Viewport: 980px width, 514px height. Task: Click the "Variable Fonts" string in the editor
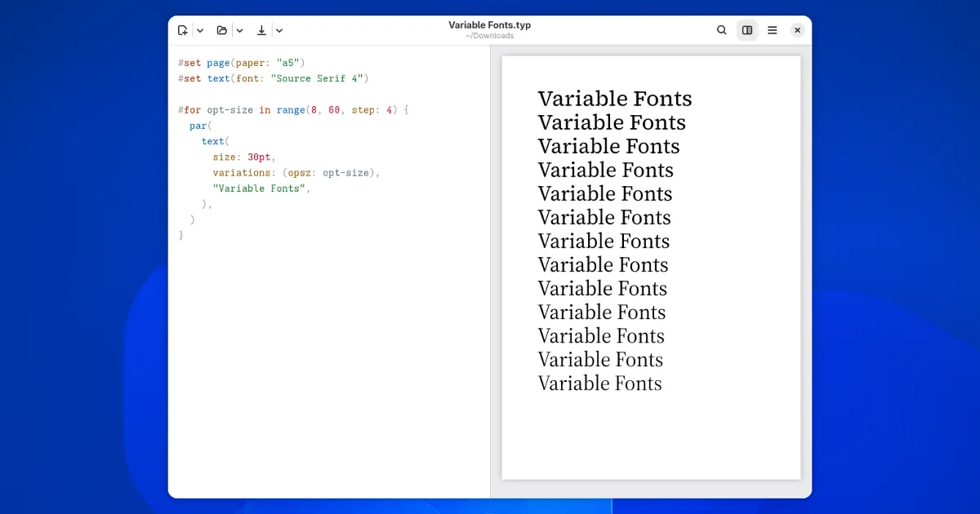tap(259, 188)
